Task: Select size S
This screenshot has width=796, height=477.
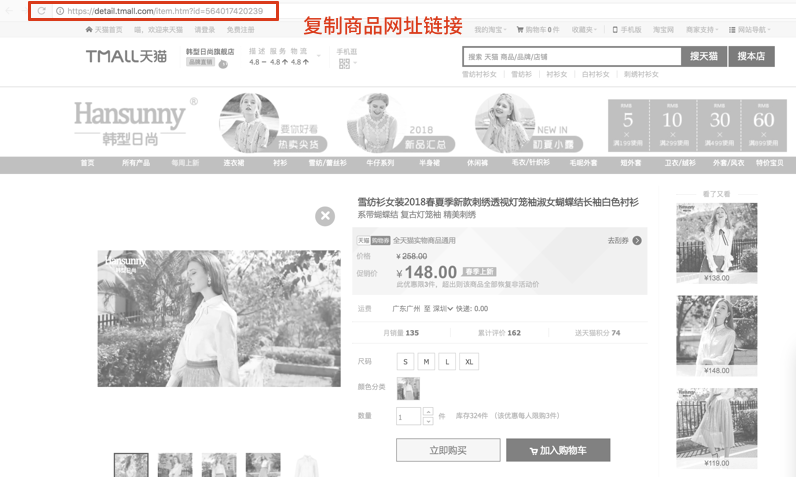Action: pyautogui.click(x=405, y=362)
